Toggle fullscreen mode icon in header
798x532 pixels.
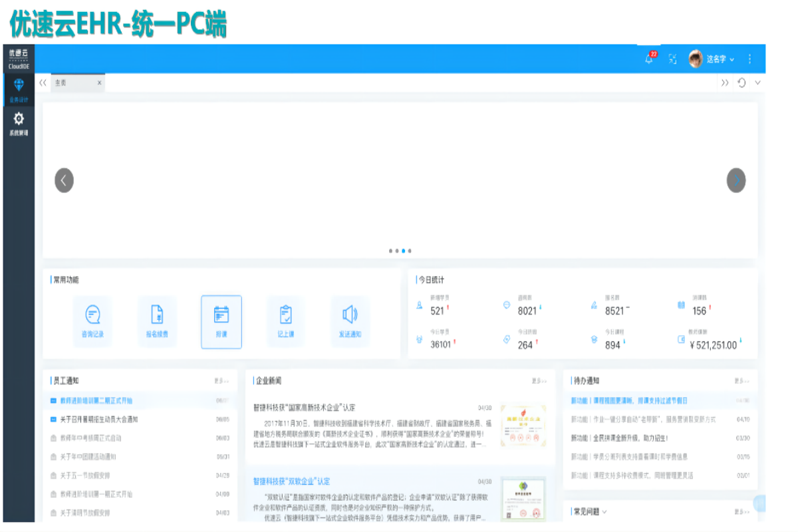tap(673, 59)
